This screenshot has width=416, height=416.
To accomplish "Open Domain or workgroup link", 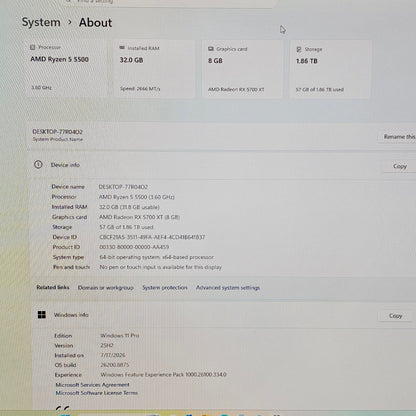I will pos(106,287).
